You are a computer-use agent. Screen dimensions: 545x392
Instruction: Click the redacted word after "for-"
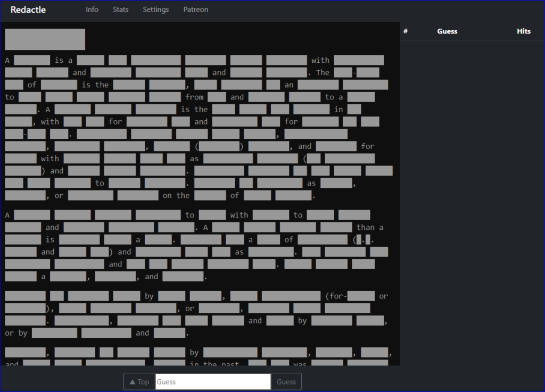point(361,296)
